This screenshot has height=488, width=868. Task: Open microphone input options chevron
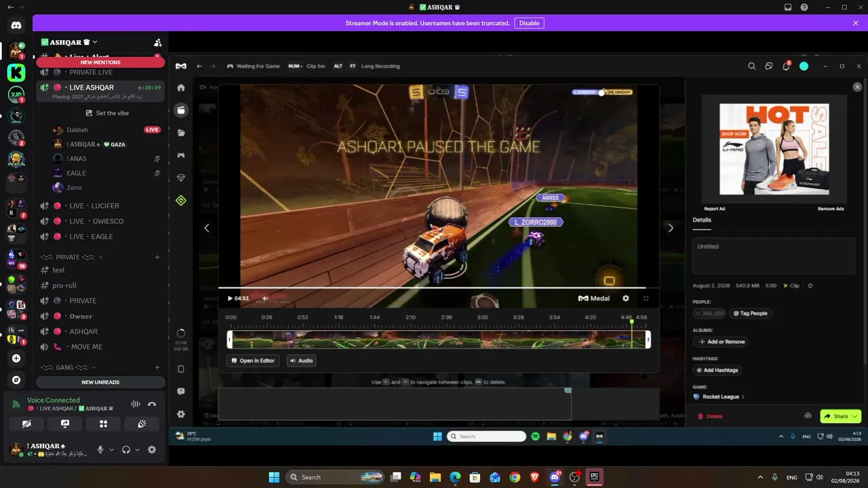click(112, 449)
